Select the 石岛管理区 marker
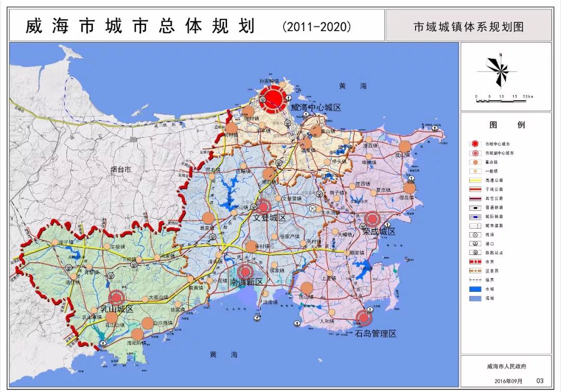This screenshot has height=392, width=561. [x=365, y=318]
